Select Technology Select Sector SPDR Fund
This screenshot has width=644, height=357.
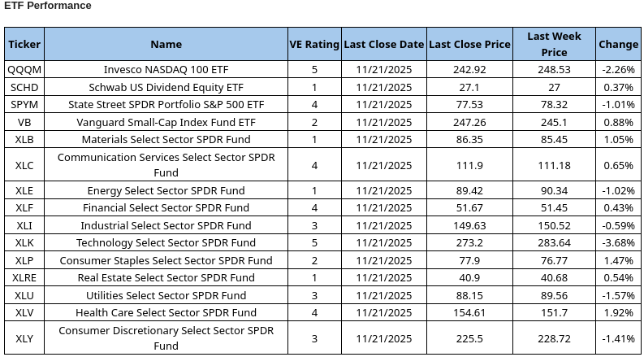[166, 243]
